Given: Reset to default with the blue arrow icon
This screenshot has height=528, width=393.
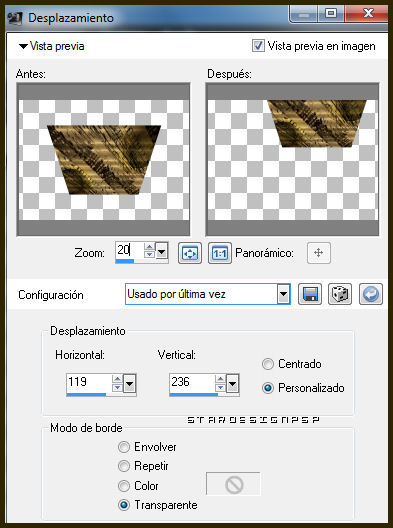Looking at the screenshot, I should pos(371,294).
